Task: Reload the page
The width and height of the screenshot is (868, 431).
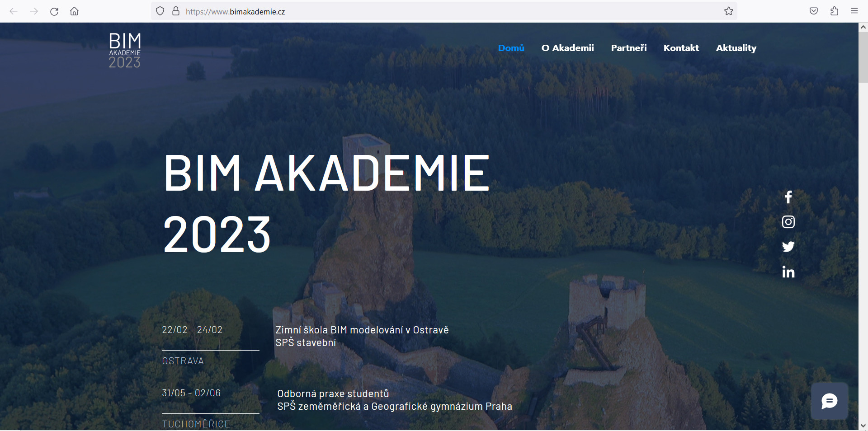Action: pyautogui.click(x=54, y=11)
